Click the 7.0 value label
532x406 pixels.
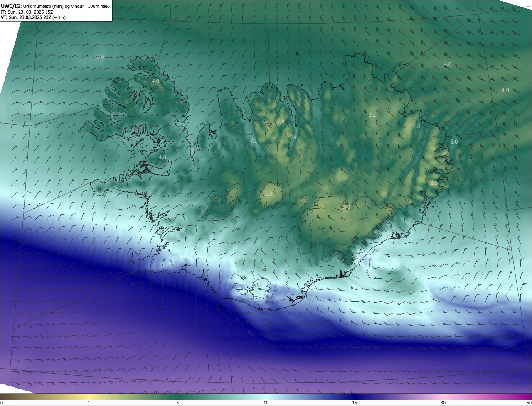click(294, 137)
